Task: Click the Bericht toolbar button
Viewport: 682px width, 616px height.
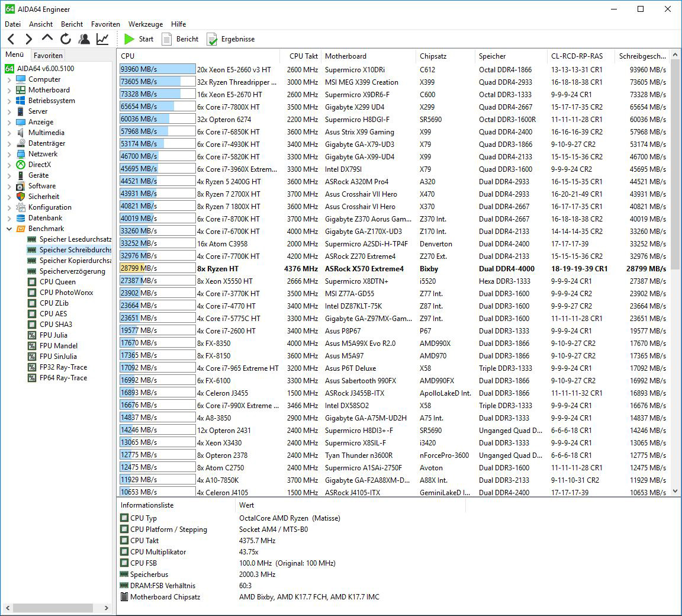Action: coord(180,39)
